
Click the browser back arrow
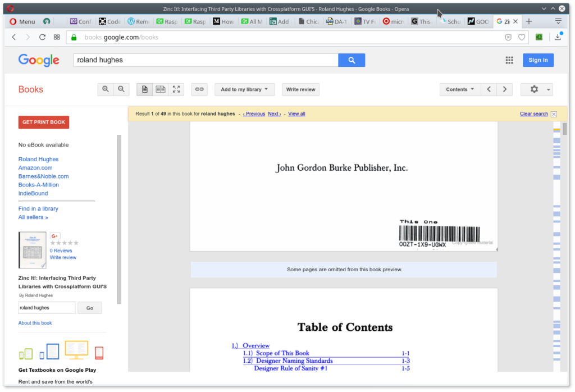14,37
